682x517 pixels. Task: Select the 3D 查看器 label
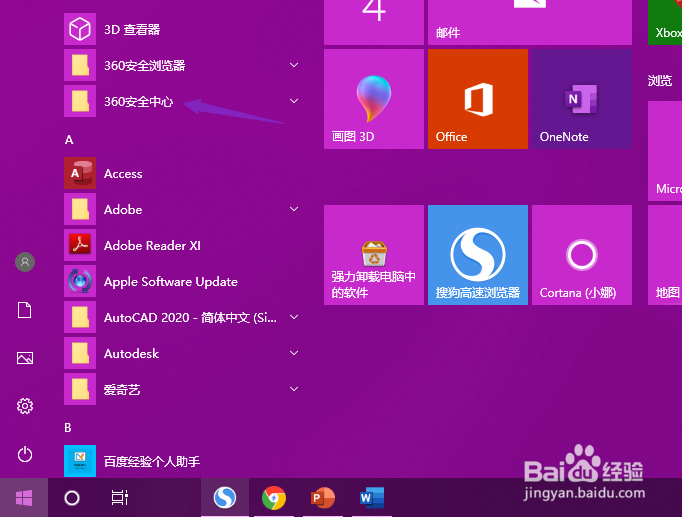click(x=132, y=30)
